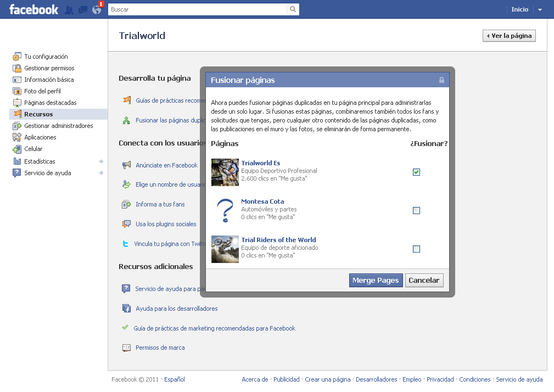Screen dimensions: 554x392
Task: Expand the Estadísticas arrow in sidebar
Action: click(x=101, y=161)
